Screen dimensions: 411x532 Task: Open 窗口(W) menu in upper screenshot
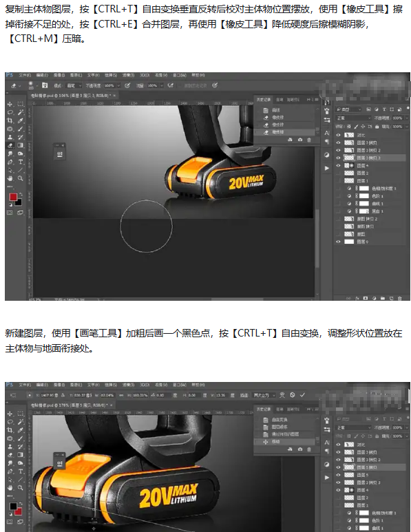(180, 75)
